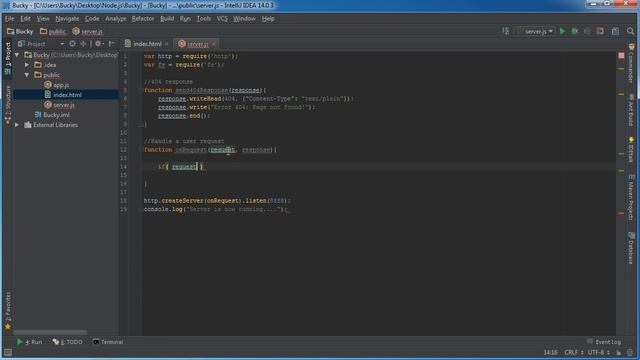Screen dimensions: 640x360
Task: Start debugging with the green bug icon
Action: [575, 31]
